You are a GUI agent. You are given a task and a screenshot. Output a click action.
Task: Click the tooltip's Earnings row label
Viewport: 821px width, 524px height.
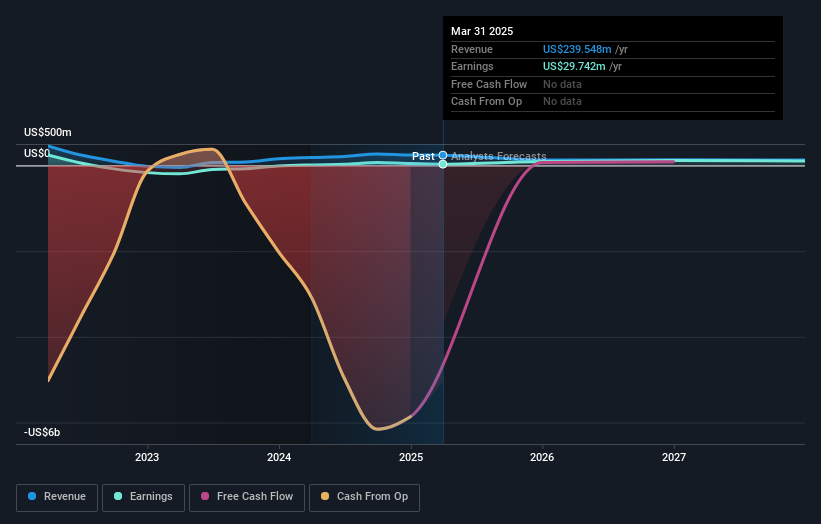(x=472, y=66)
